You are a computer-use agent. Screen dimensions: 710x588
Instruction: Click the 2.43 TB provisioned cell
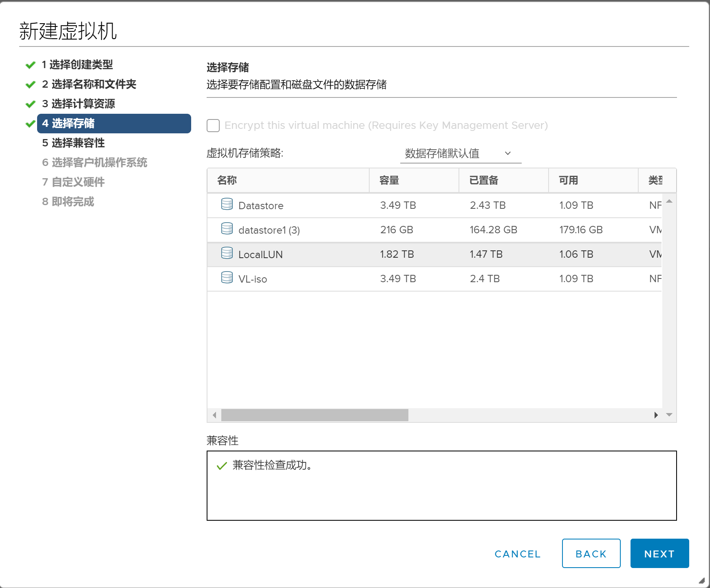pos(488,205)
